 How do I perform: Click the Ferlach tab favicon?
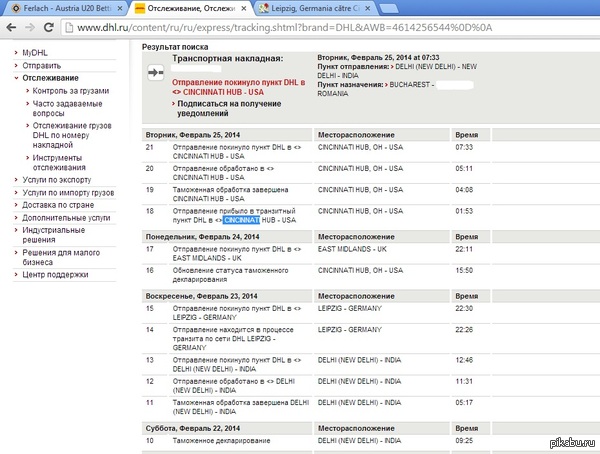click(x=16, y=8)
